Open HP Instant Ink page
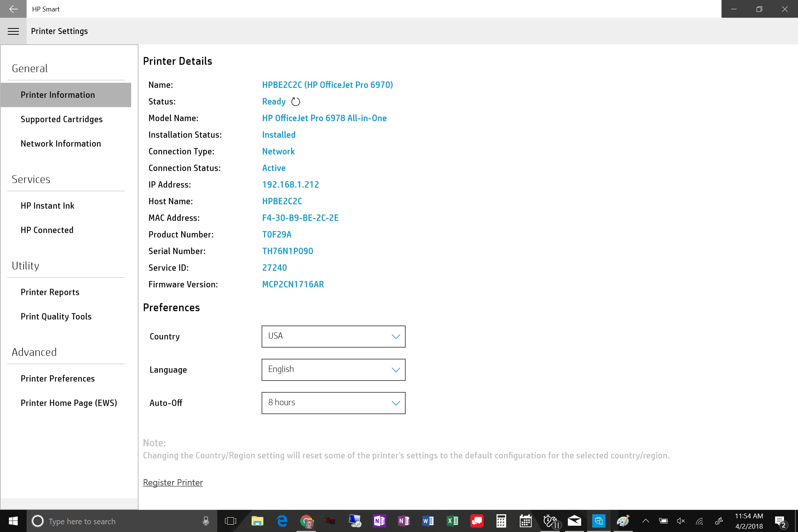Screen dimensions: 798x532 coord(48,206)
